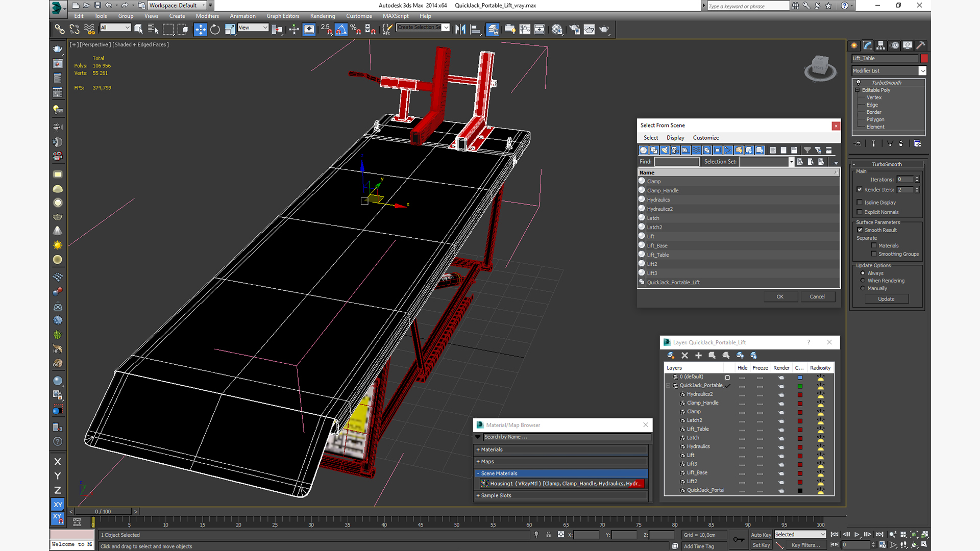Click the Select and Link icon
This screenshot has width=980, height=551.
pyautogui.click(x=60, y=30)
